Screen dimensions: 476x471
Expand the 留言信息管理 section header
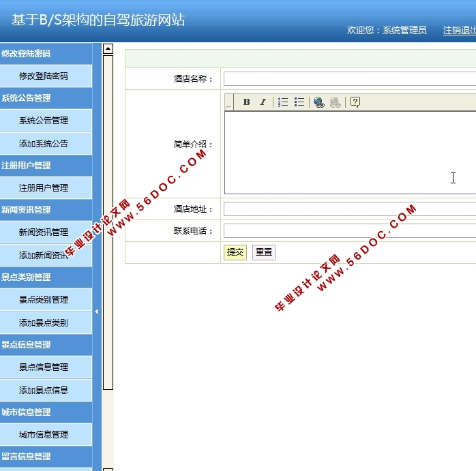point(46,456)
